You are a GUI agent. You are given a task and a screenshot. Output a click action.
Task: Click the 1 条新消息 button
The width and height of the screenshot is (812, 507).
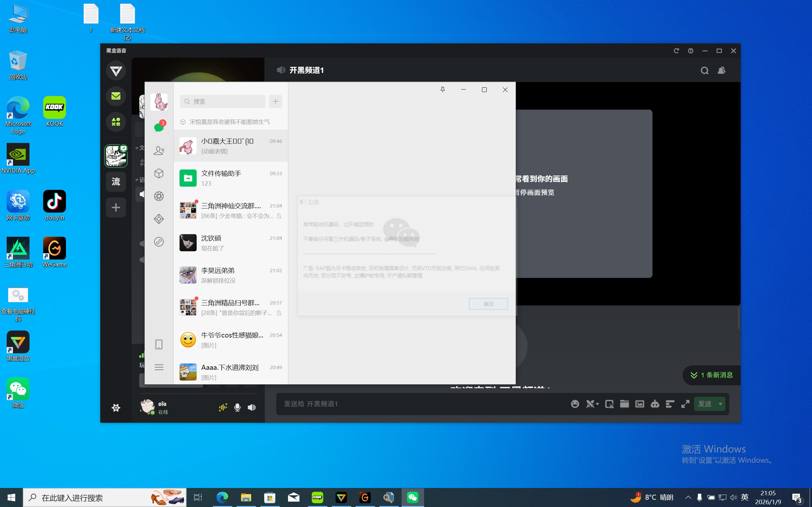(x=712, y=375)
